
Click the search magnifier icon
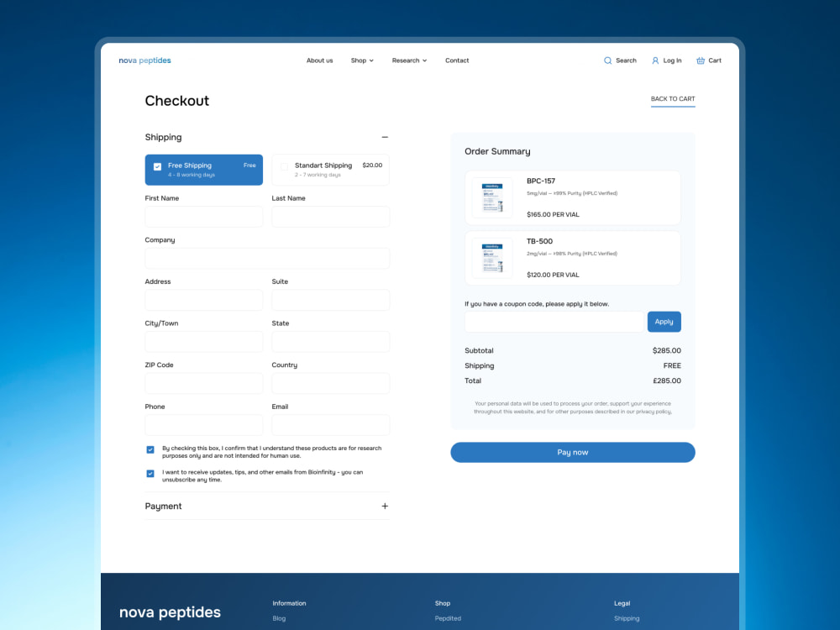(607, 60)
